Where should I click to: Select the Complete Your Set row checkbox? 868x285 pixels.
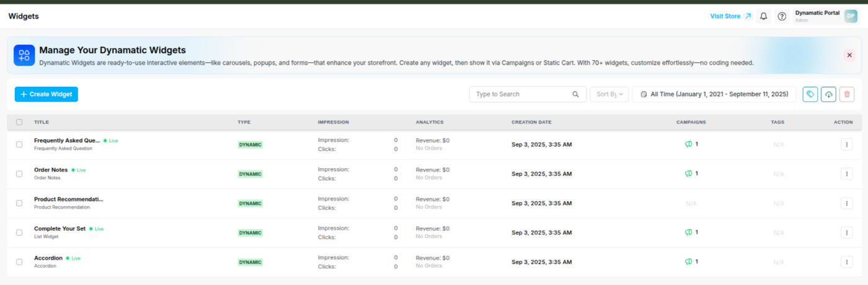coord(19,232)
